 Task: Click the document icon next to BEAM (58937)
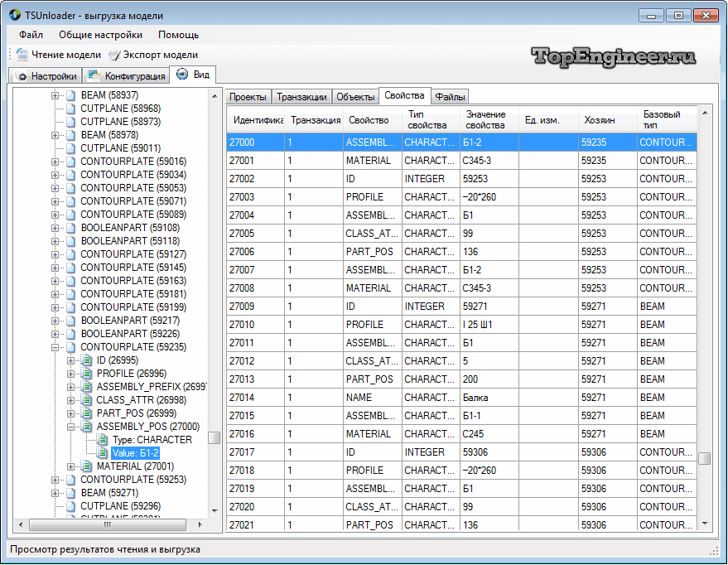pos(70,95)
